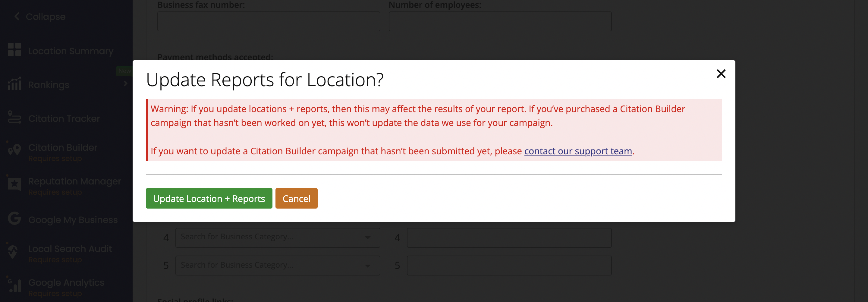This screenshot has width=868, height=302.
Task: Focus the Business fax number field
Action: click(269, 21)
